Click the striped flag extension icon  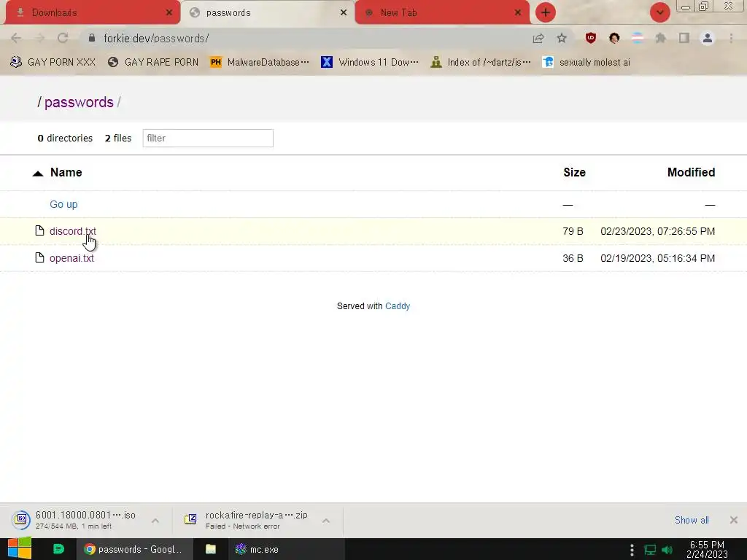point(638,38)
